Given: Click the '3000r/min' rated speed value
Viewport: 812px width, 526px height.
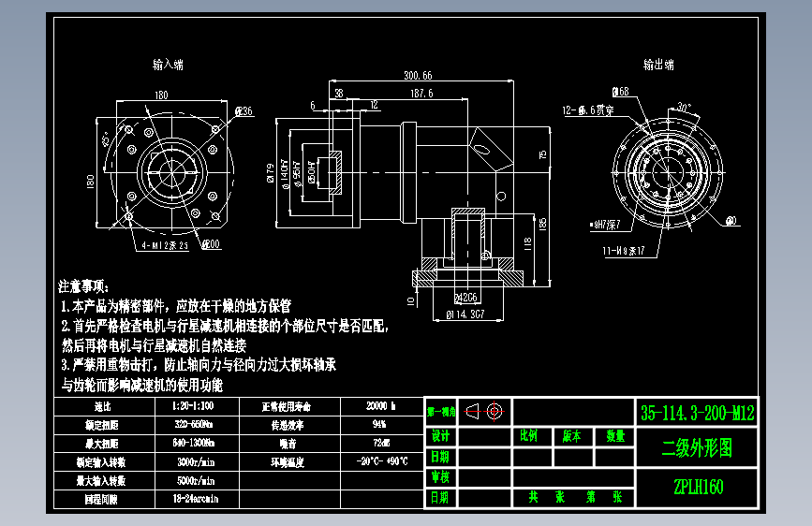Looking at the screenshot, I should (196, 462).
